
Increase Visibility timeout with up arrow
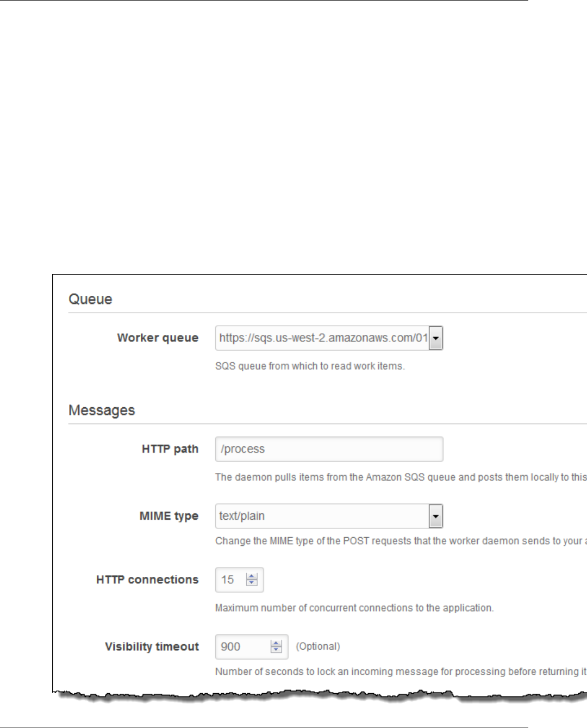(276, 643)
